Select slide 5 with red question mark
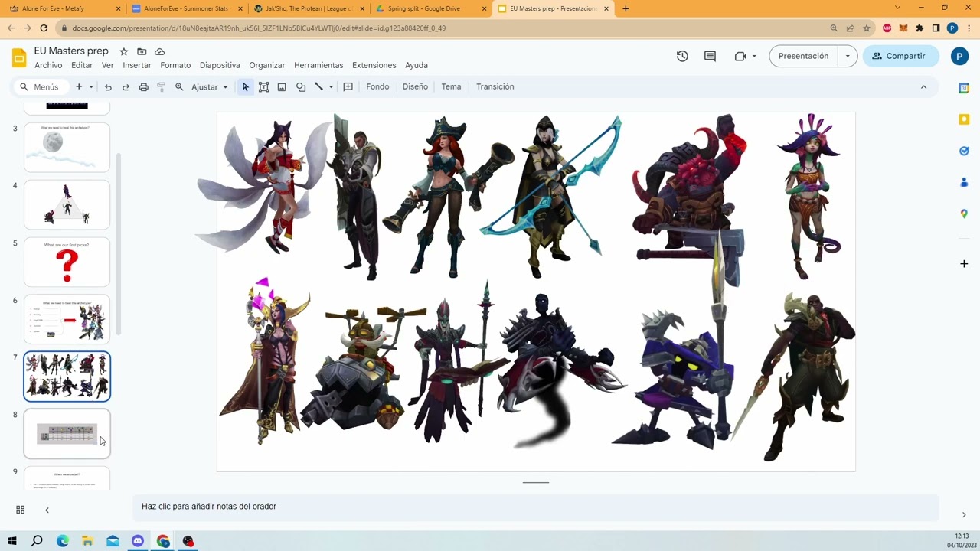Screen dimensions: 980x551 click(67, 262)
